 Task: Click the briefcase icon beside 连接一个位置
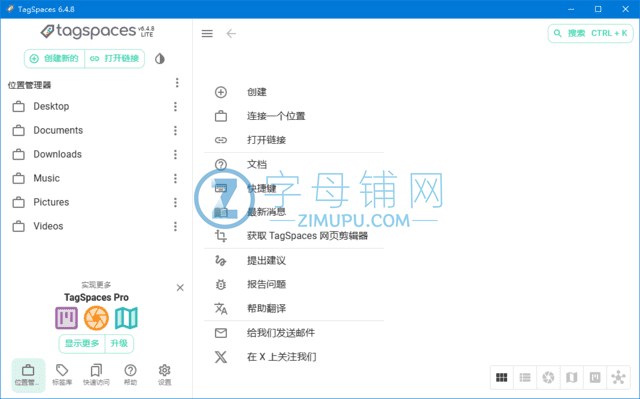coord(221,116)
